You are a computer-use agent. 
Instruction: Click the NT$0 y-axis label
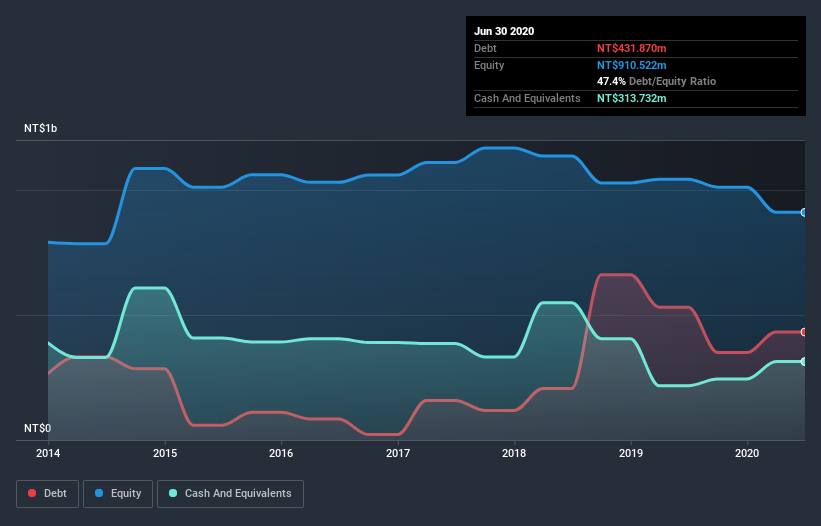[x=38, y=428]
